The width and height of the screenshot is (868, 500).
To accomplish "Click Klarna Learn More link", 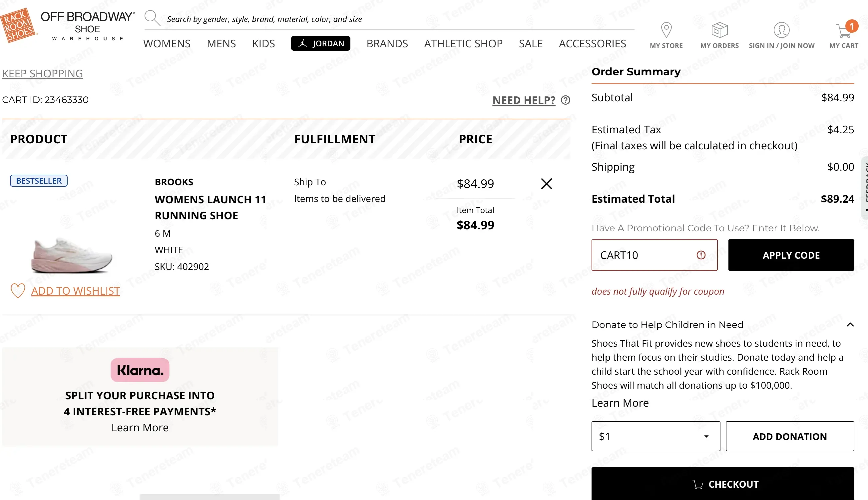I will (x=140, y=427).
